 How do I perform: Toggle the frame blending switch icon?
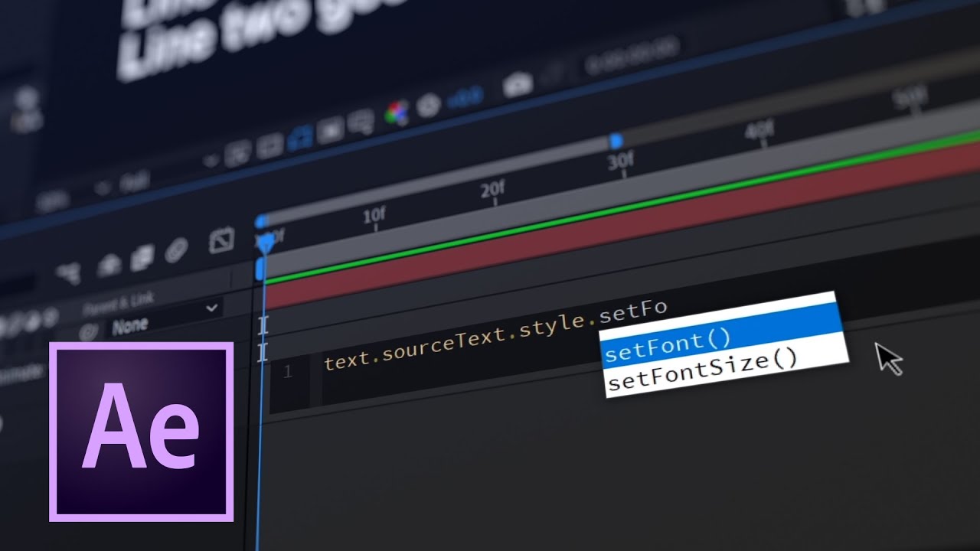click(x=142, y=257)
